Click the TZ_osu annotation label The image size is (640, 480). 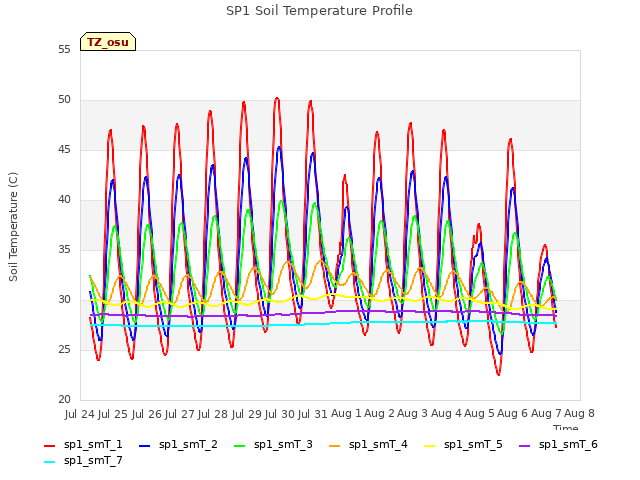108,42
